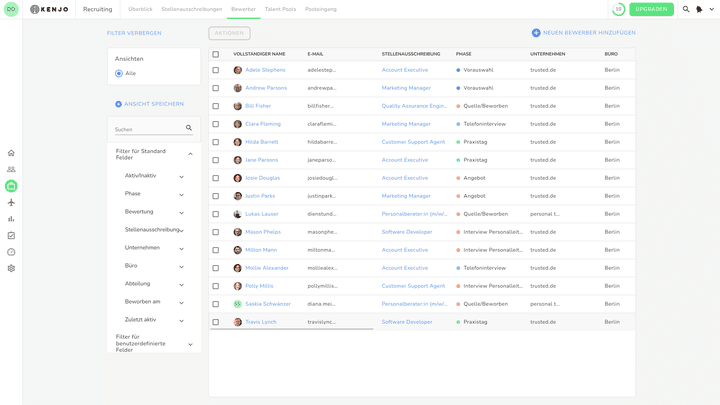
Task: Select the 'Alle' radio button under Ansichten
Action: click(x=119, y=73)
